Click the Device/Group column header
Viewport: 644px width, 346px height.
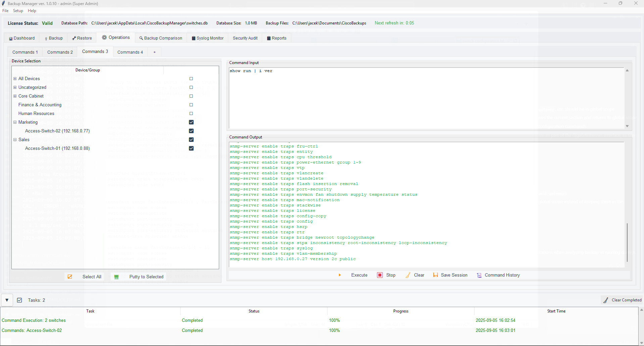[x=88, y=70]
